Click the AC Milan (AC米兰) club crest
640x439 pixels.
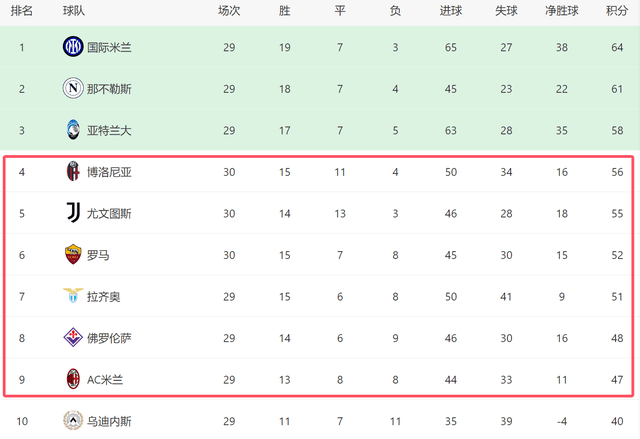click(72, 379)
